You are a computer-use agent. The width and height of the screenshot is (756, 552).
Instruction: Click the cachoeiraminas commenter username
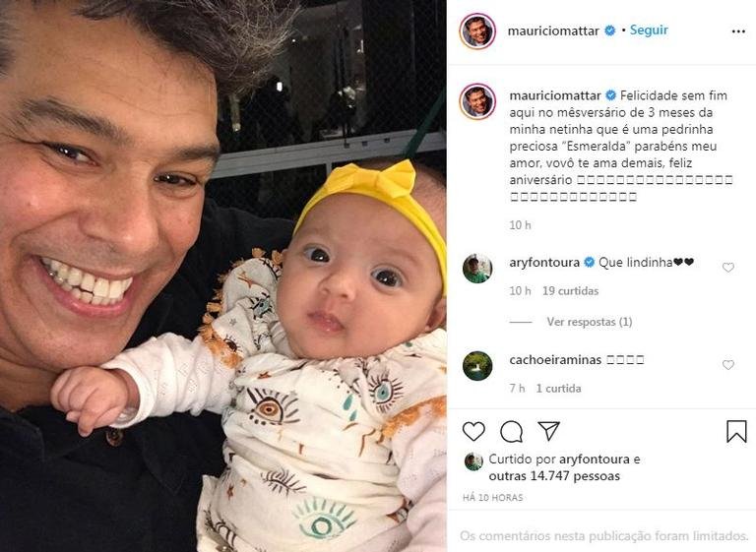click(x=555, y=360)
